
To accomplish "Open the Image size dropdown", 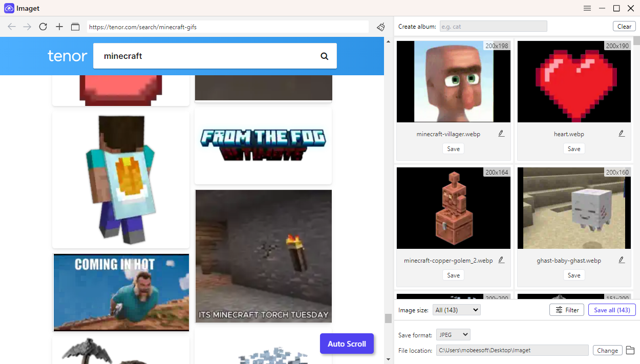I will (456, 309).
